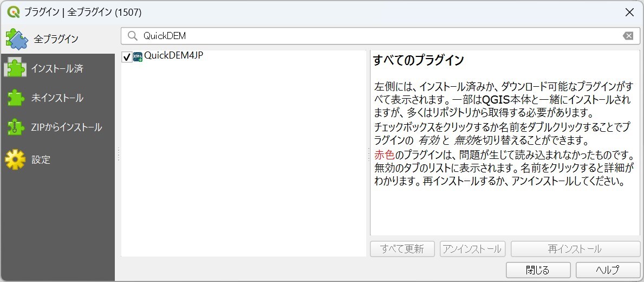The image size is (644, 282).
Task: Click the ZIPからインストール zipper icon
Action: coord(15,127)
